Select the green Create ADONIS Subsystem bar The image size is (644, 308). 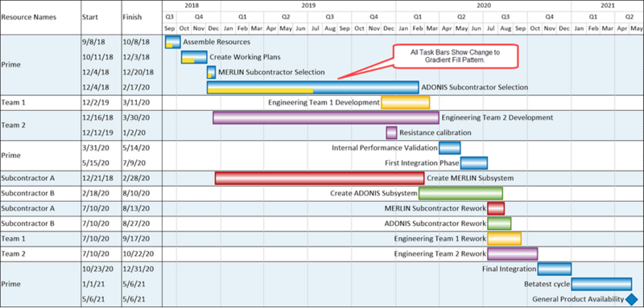(460, 193)
